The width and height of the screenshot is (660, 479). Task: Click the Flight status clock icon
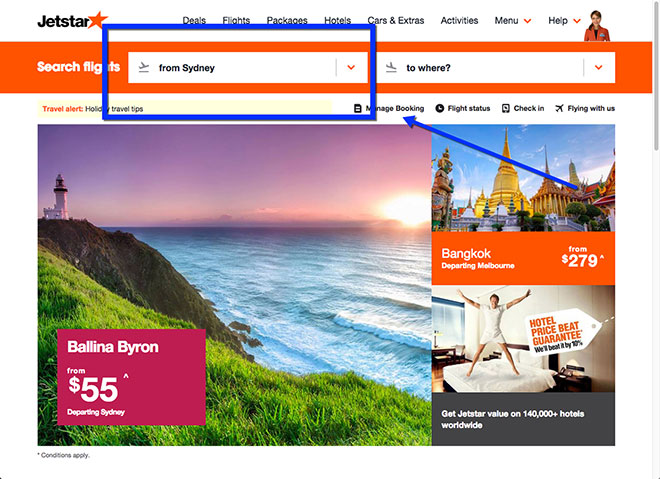coord(439,109)
